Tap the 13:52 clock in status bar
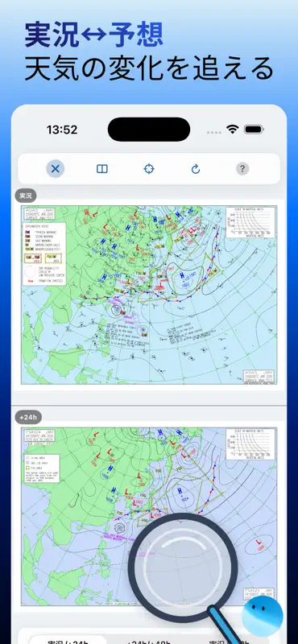This screenshot has width=298, height=644. [x=62, y=130]
